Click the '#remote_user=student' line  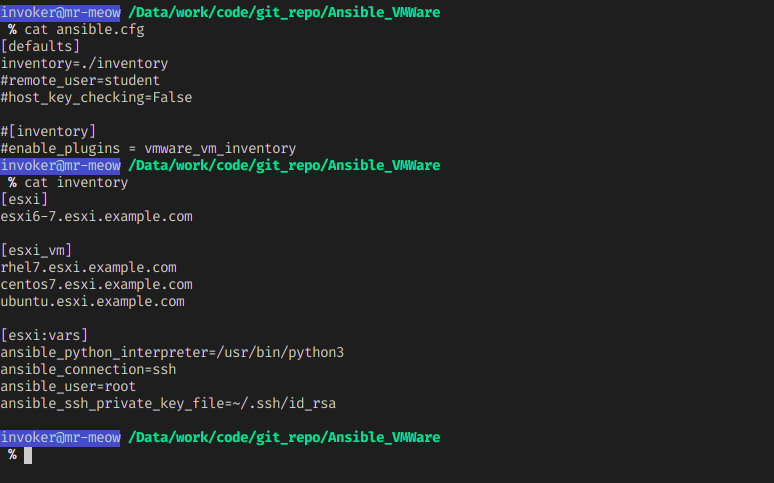tap(80, 80)
